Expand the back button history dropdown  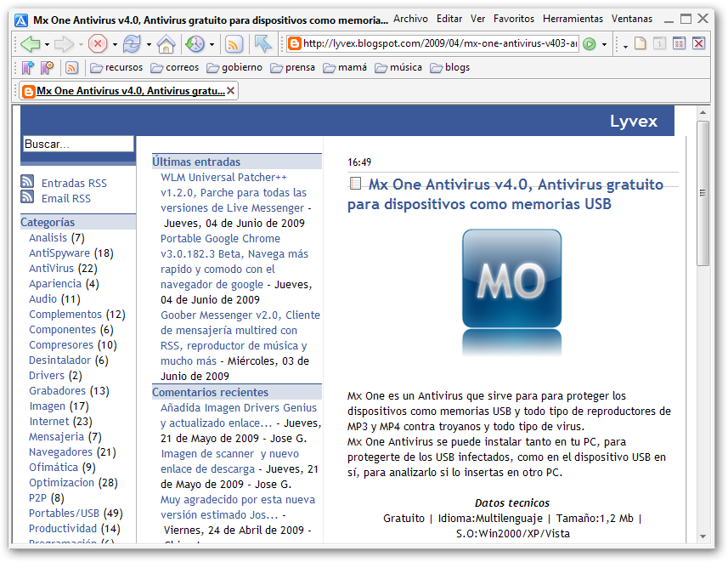click(x=48, y=44)
